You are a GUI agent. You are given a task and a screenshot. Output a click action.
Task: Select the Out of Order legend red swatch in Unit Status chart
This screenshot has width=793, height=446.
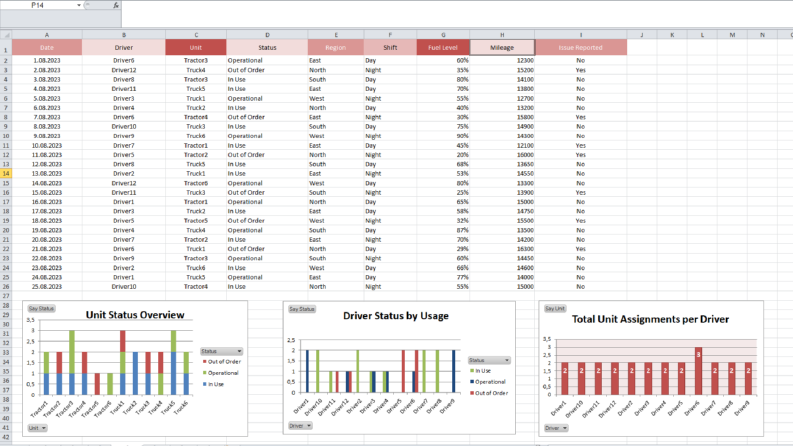point(205,362)
